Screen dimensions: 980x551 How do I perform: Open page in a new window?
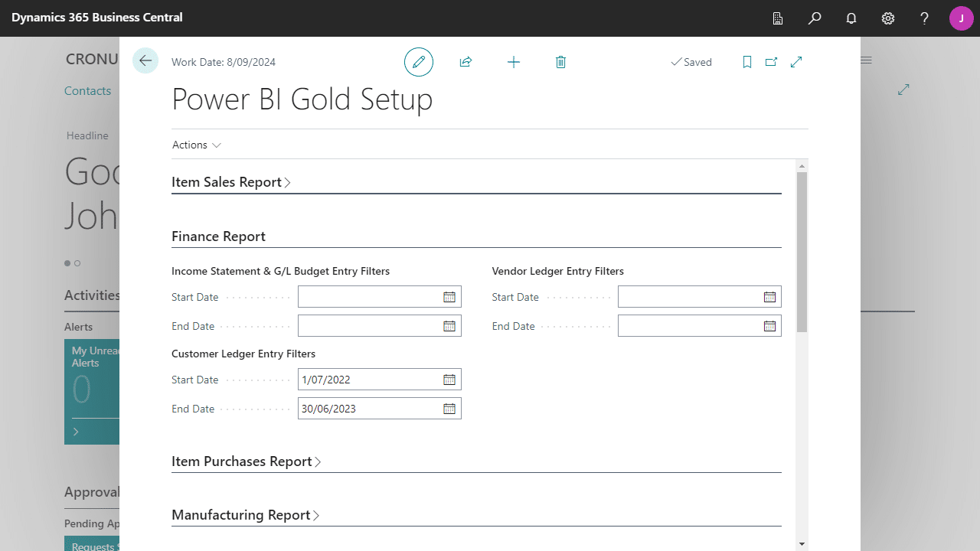771,62
